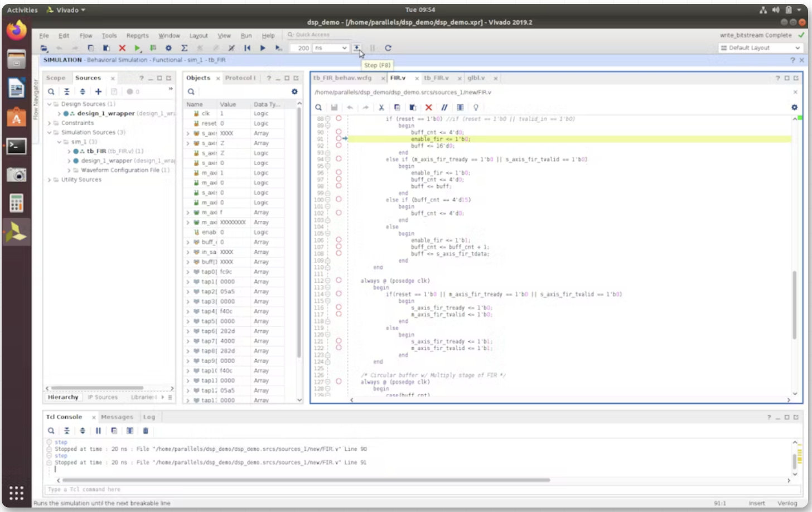Click the red X Cancel toolbar icon
This screenshot has width=812, height=512.
click(x=122, y=48)
